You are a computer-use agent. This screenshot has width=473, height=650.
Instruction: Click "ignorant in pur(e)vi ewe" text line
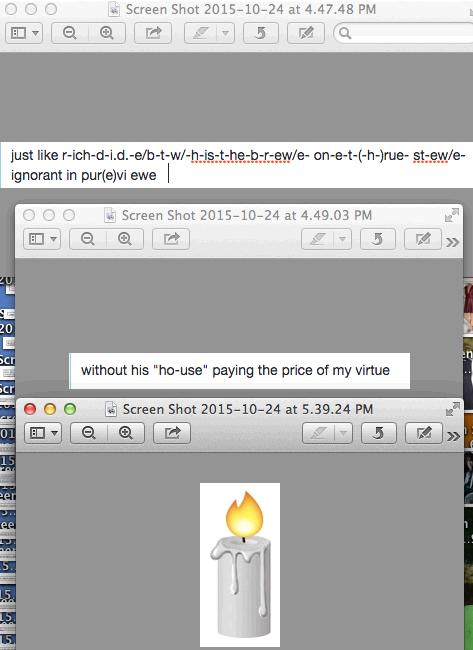point(83,175)
